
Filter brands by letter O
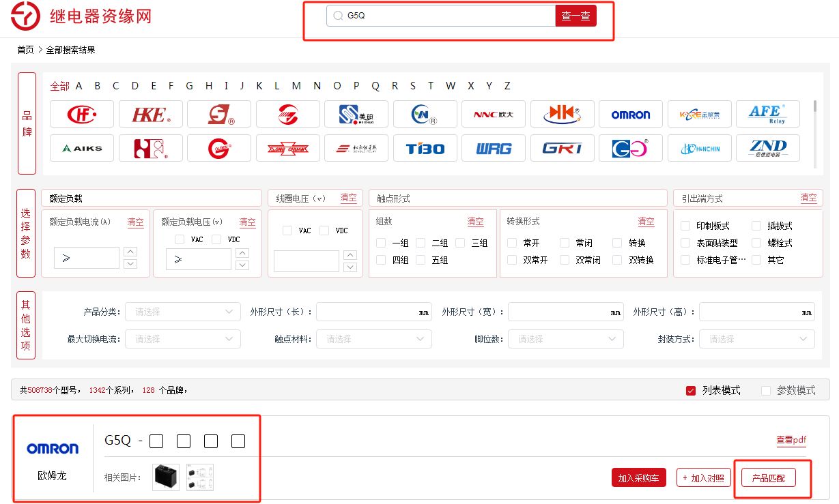[337, 86]
